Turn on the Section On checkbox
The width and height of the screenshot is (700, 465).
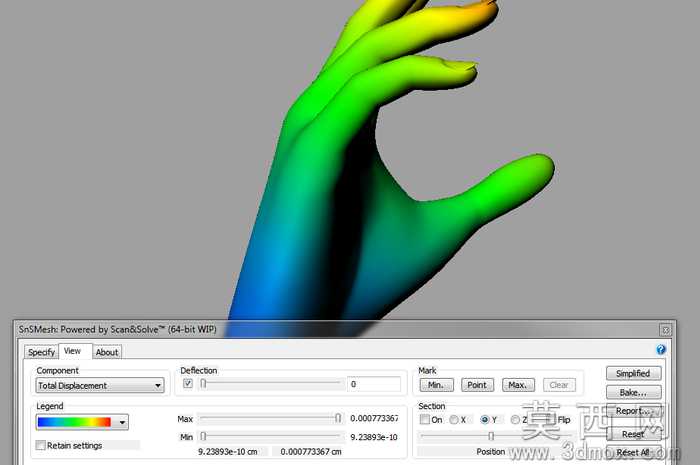[425, 419]
